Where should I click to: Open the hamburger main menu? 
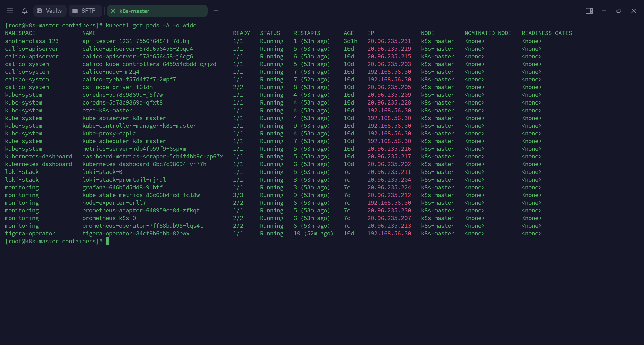(x=10, y=11)
